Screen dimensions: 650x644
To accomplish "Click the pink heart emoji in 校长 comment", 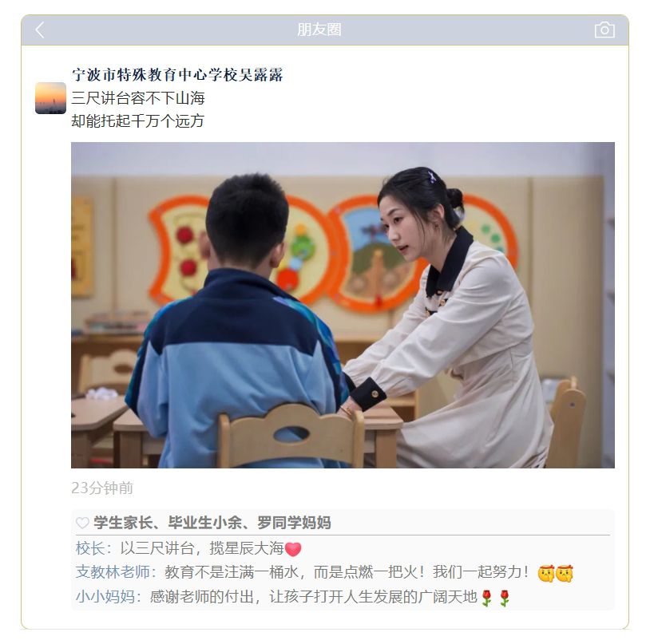I will click(293, 549).
